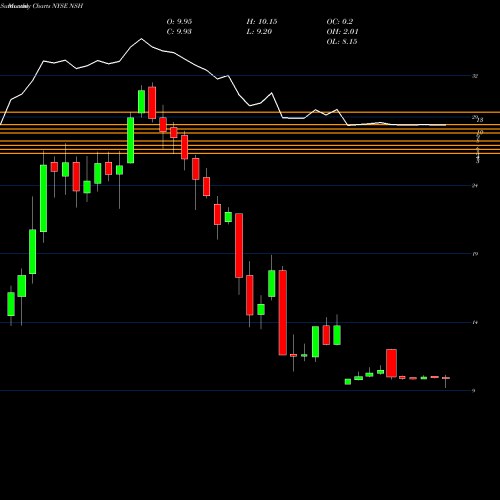This screenshot has width=500, height=500.
Task: Click the '32' price axis label
Action: click(475, 76)
